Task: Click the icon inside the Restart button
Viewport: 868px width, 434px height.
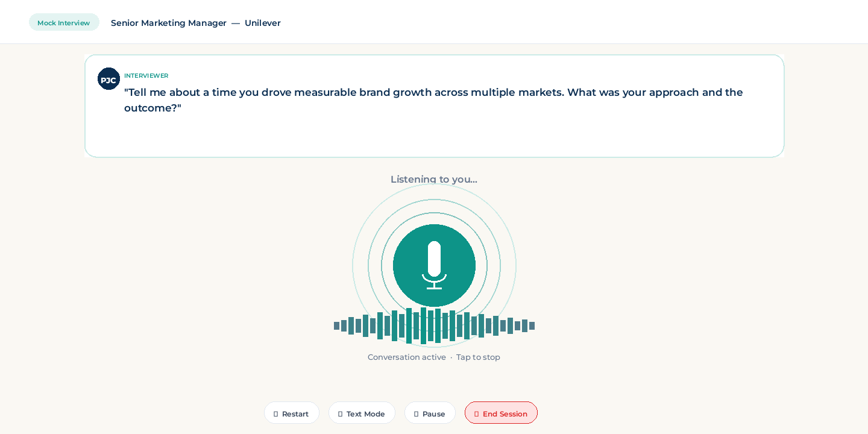Action: click(x=275, y=414)
